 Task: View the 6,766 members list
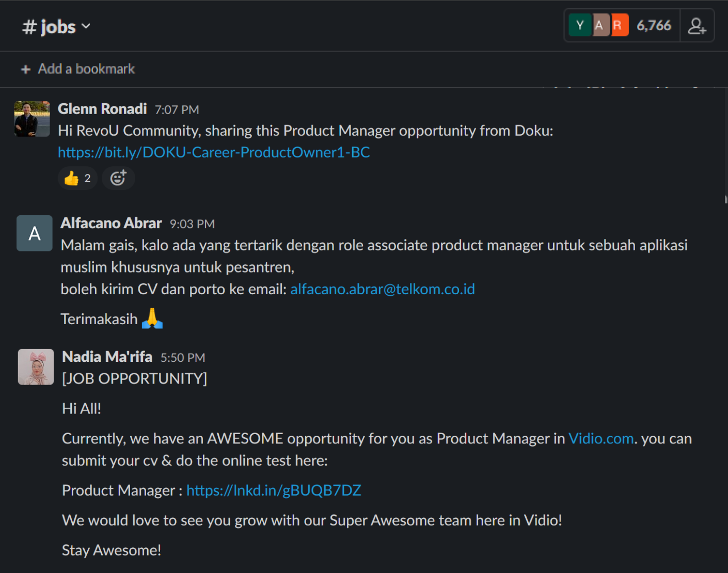654,25
